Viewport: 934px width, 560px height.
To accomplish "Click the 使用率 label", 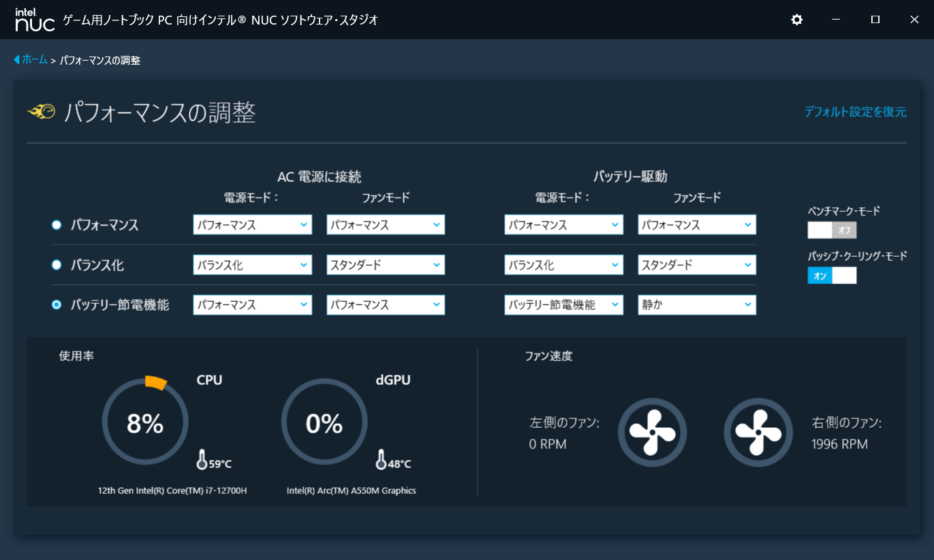I will coord(76,356).
